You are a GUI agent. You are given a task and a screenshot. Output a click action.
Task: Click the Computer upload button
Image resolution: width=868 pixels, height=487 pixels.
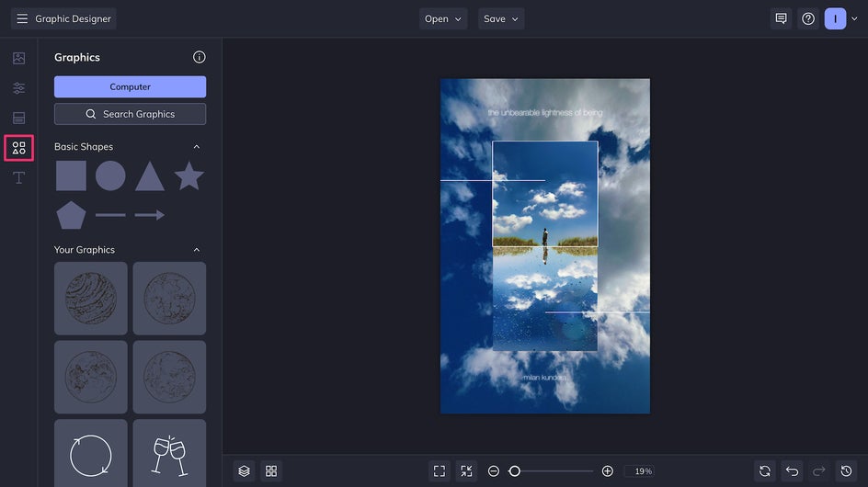pos(130,87)
